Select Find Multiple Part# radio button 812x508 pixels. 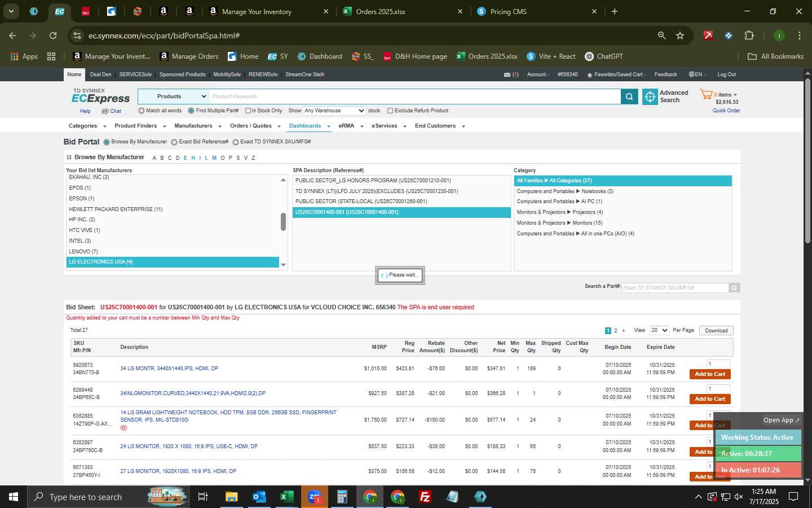(191, 111)
